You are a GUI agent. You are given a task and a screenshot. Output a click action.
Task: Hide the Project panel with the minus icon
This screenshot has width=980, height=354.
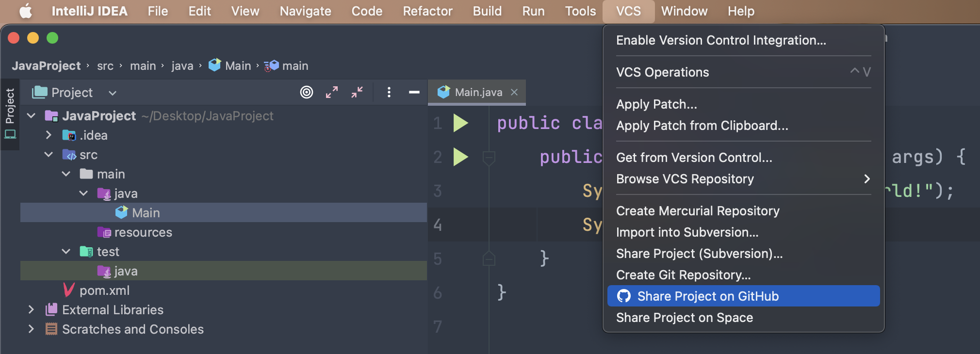pos(414,92)
